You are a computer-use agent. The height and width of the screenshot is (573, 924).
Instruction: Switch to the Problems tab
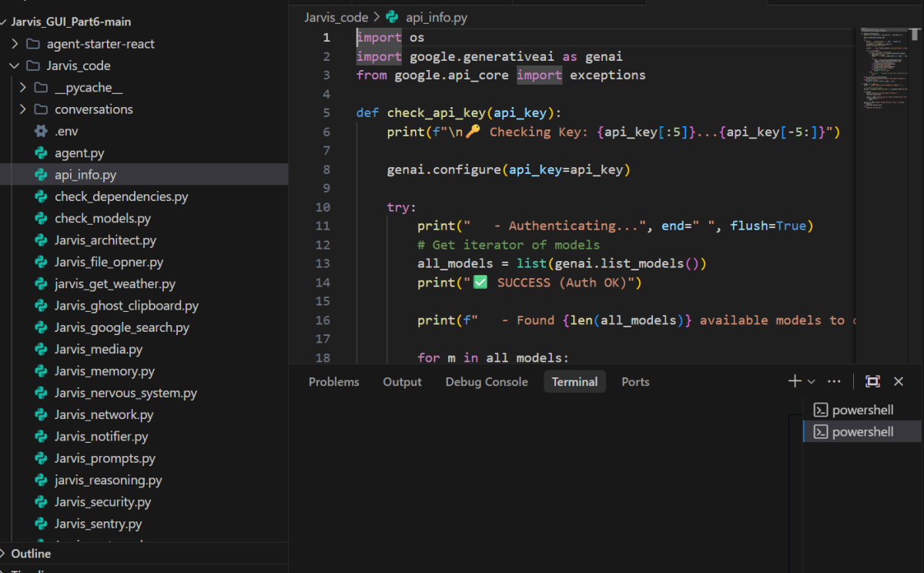333,382
